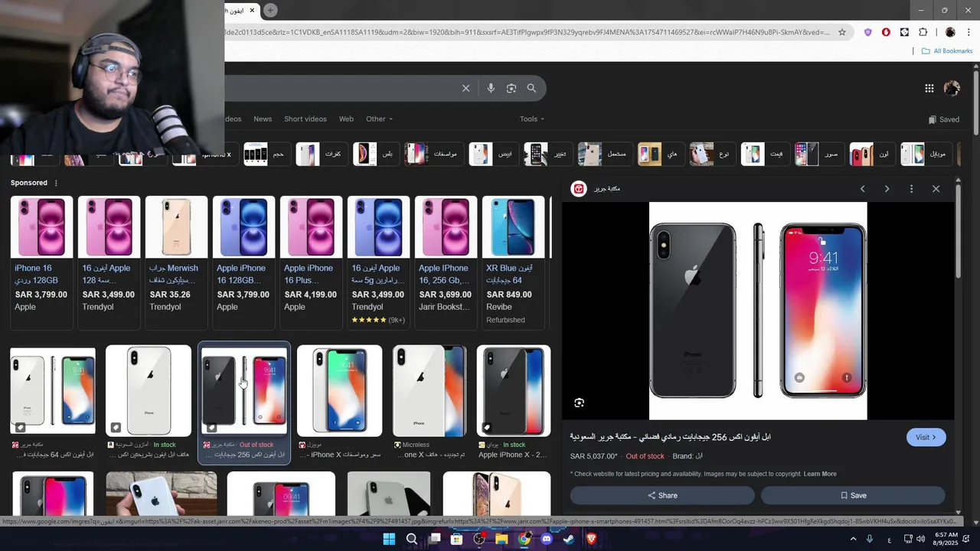Clear the Google search box text
The height and width of the screenshot is (551, 980).
point(465,88)
